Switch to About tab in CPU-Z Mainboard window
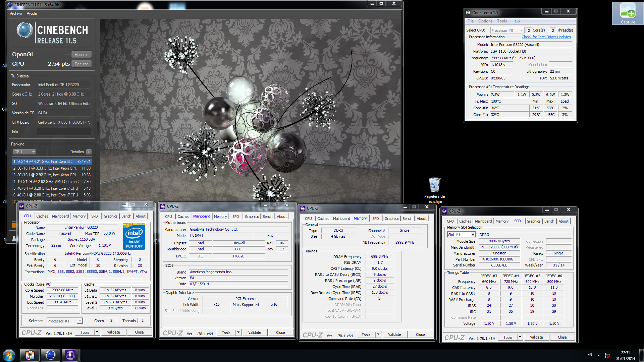Screen dimensions: 644x362 (x=282, y=217)
